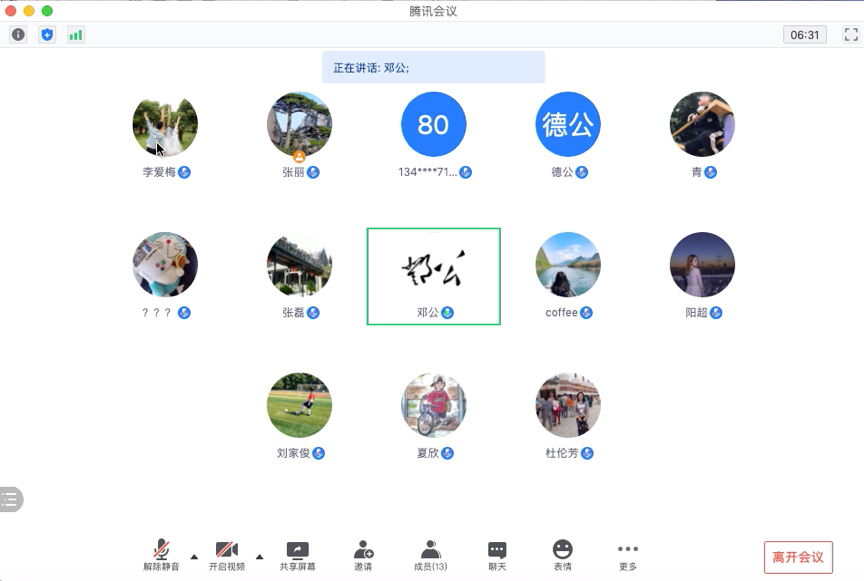
Task: Select 张丽's avatar thumbnail
Action: point(298,124)
